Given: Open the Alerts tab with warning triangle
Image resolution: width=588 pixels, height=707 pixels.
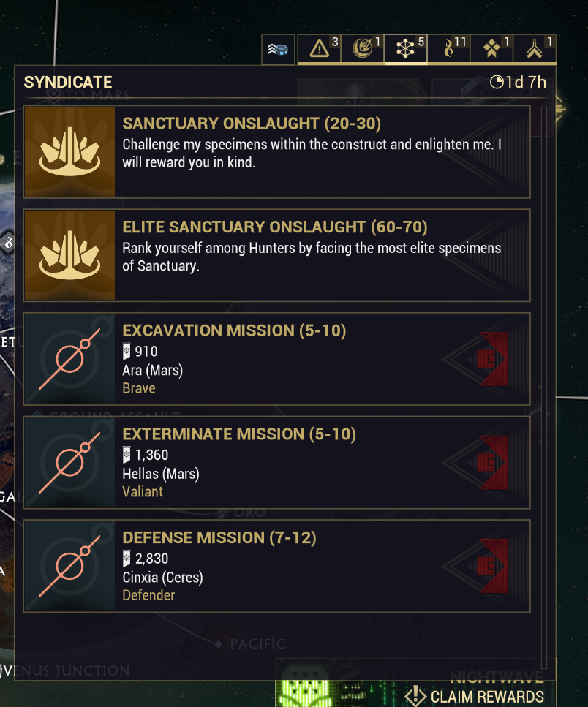Looking at the screenshot, I should point(319,49).
